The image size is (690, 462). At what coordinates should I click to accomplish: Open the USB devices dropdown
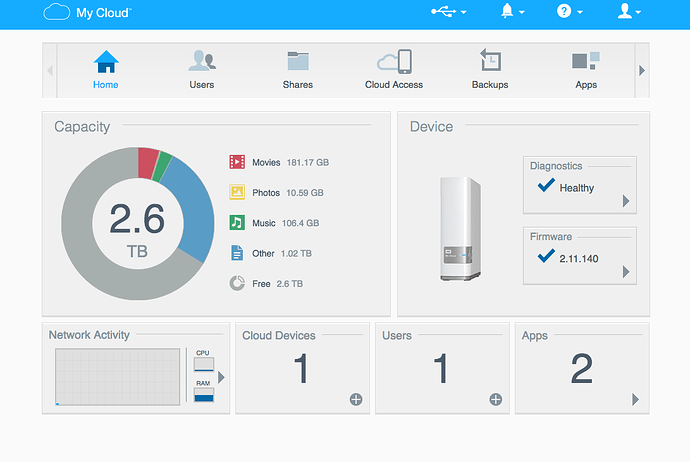click(x=448, y=11)
